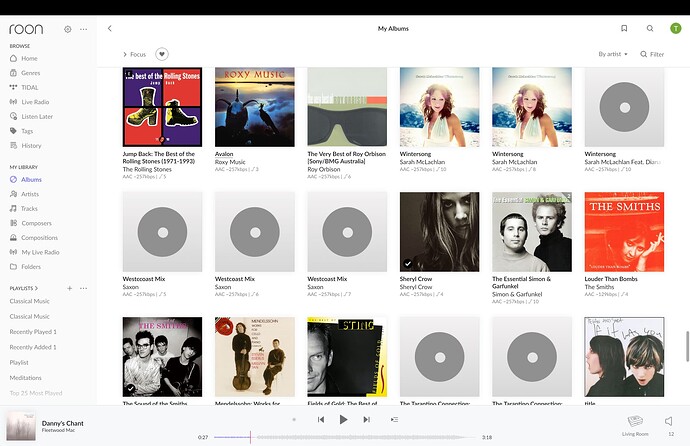This screenshot has width=690, height=446.
Task: Open the Recently Played 1 playlist
Action: click(x=33, y=332)
